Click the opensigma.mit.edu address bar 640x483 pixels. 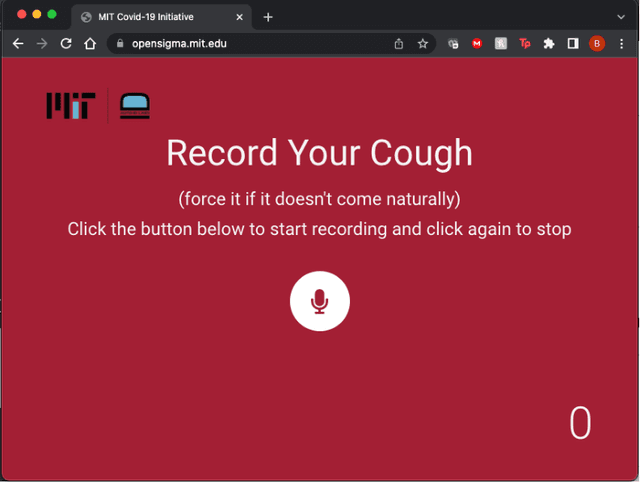coord(250,44)
